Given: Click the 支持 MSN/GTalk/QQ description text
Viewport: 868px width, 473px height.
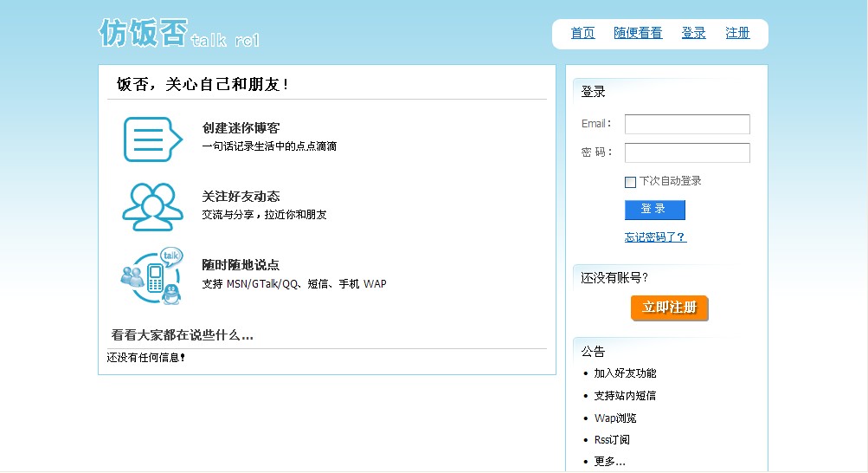Looking at the screenshot, I should tap(294, 284).
